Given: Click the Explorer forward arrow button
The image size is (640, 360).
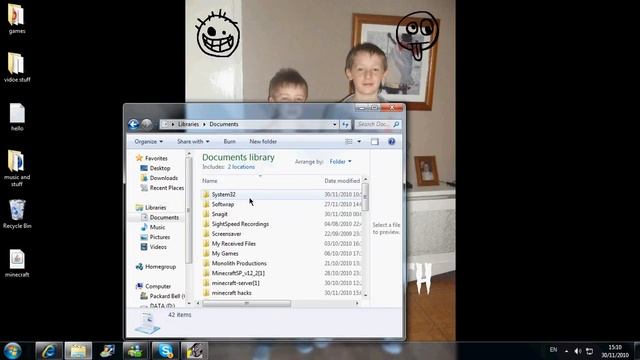Looking at the screenshot, I should coord(147,124).
